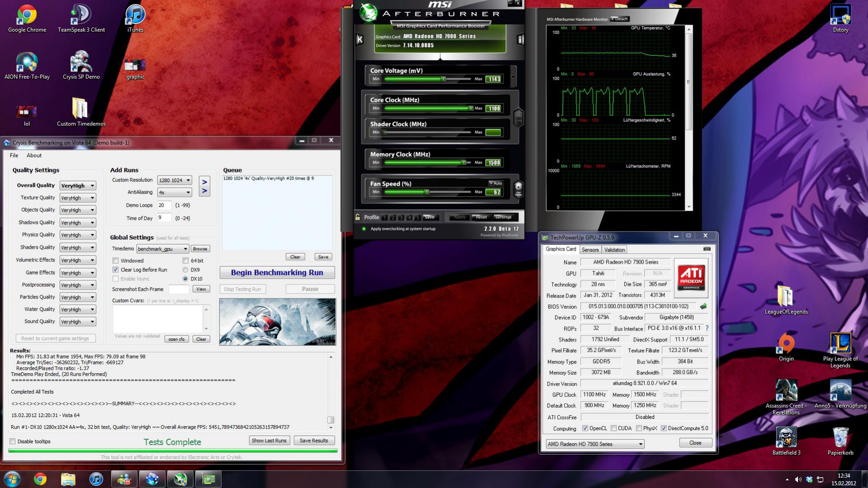868x488 pixels.
Task: Switch to the Validation tab
Action: (614, 250)
